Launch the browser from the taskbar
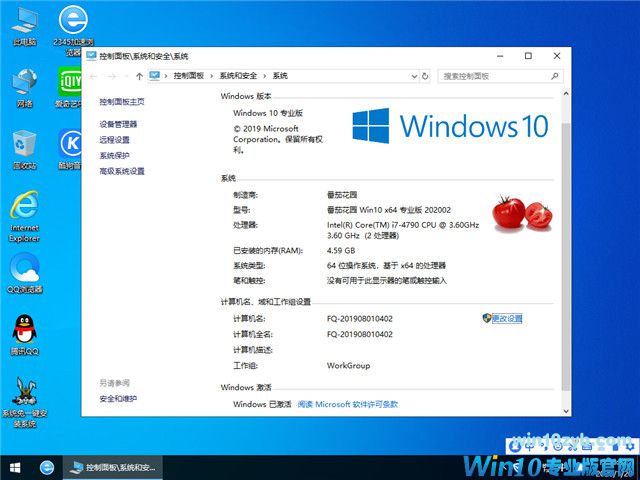This screenshot has height=480, width=640. click(x=47, y=467)
